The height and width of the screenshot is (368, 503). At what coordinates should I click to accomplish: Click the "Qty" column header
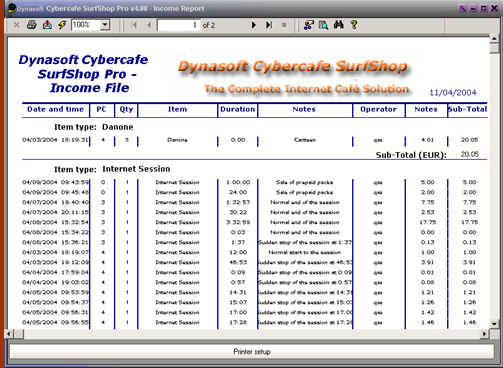(126, 110)
